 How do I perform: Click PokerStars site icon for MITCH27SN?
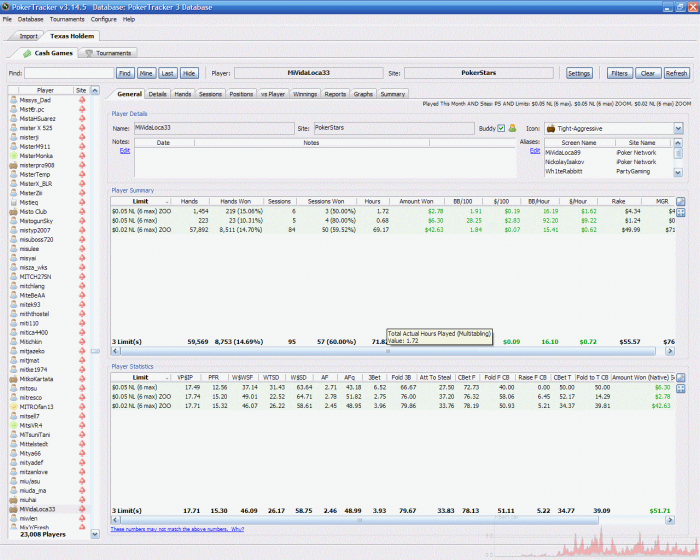click(x=82, y=277)
